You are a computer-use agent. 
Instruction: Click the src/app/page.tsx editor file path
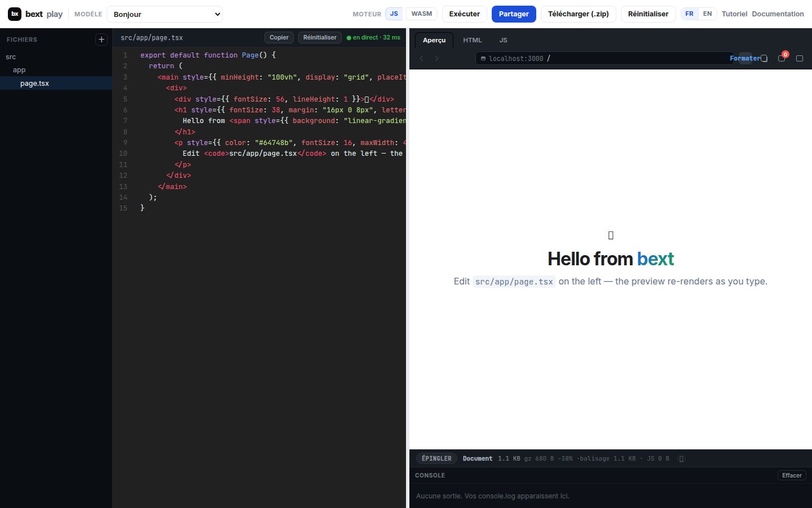[152, 38]
